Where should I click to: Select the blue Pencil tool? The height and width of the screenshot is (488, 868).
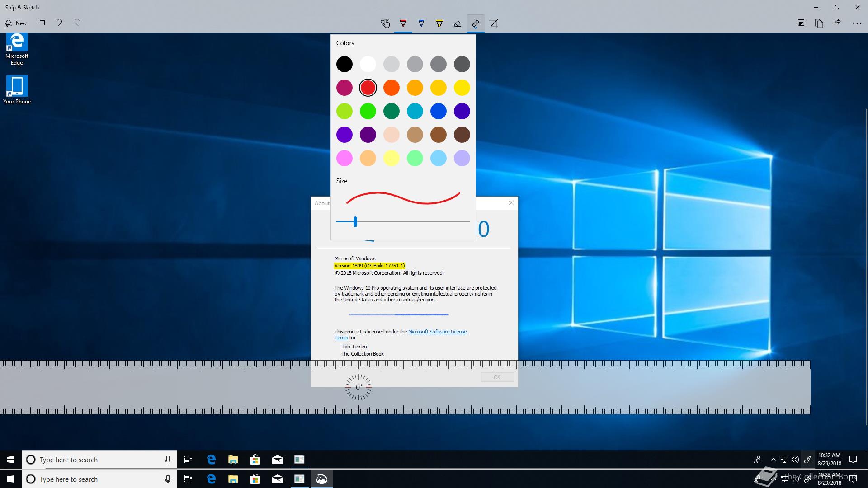[x=421, y=23]
